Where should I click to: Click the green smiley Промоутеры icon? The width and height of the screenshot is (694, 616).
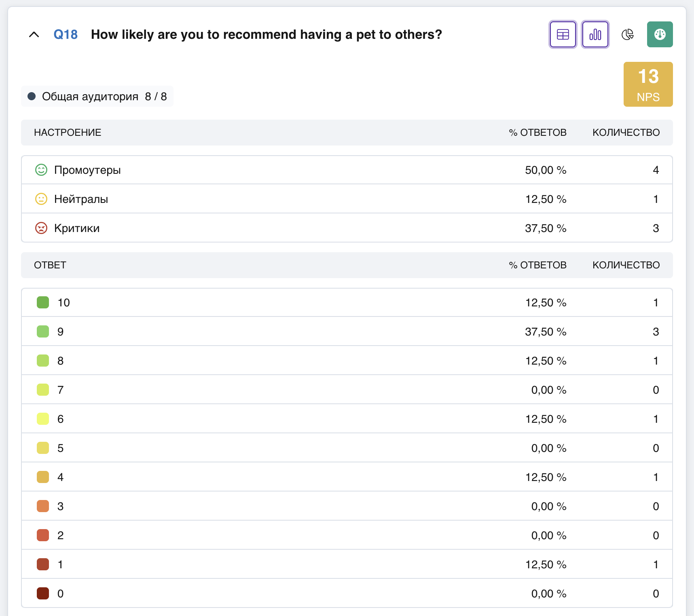[x=41, y=170]
